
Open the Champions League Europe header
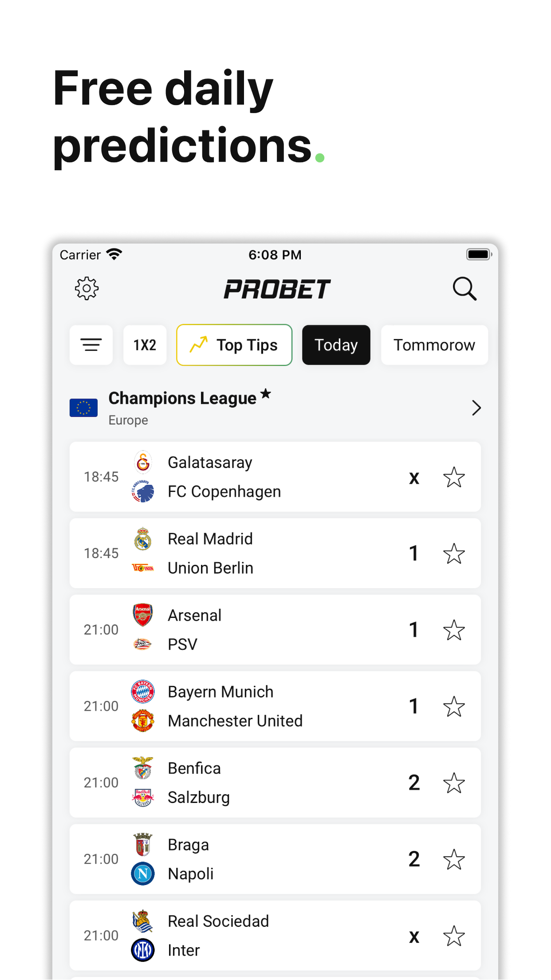[275, 408]
